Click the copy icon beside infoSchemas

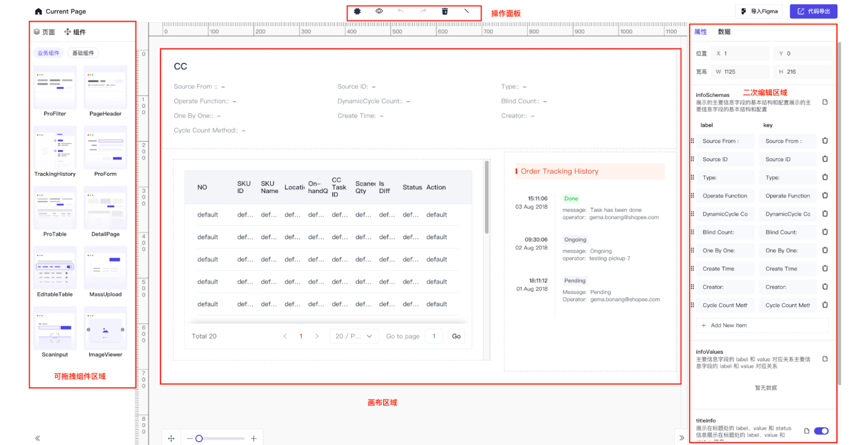point(825,102)
